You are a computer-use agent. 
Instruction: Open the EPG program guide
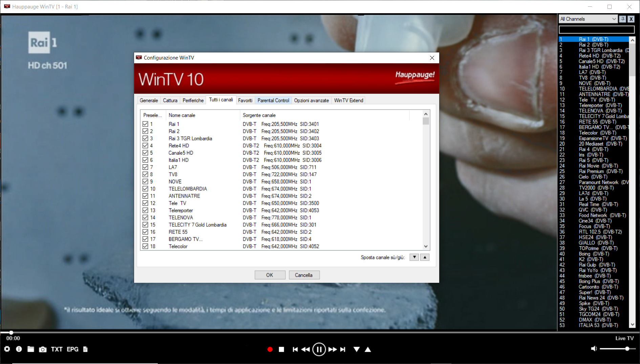72,349
